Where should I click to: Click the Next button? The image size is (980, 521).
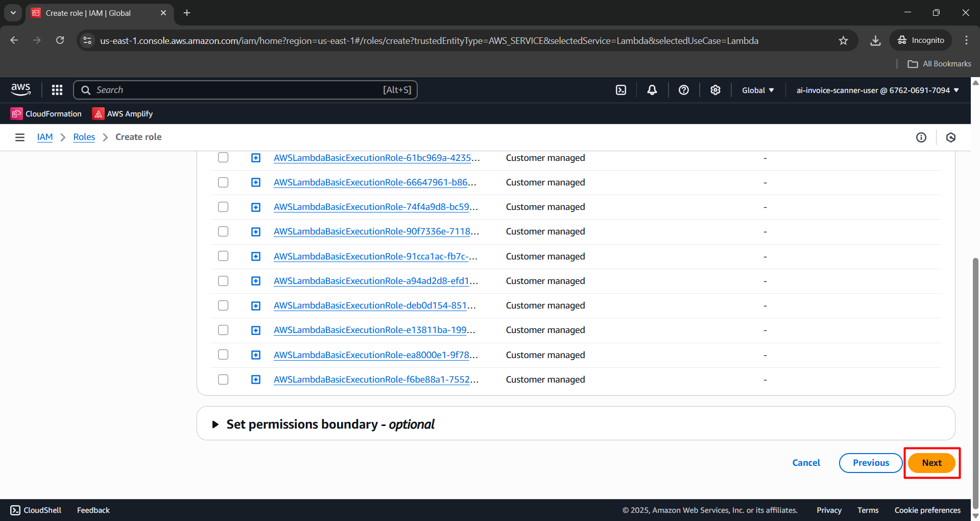click(x=931, y=463)
